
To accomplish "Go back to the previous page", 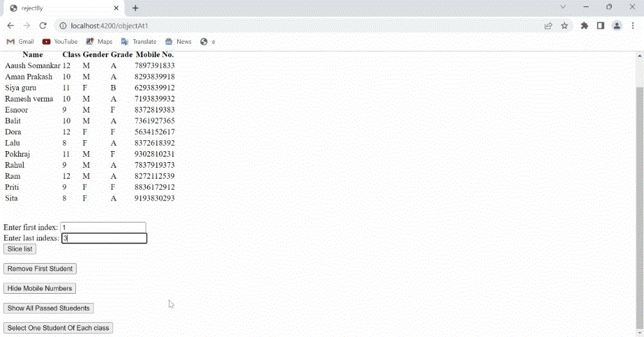I will (x=11, y=26).
